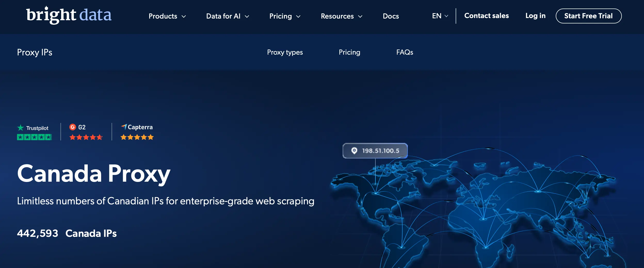The width and height of the screenshot is (644, 268).
Task: Click the Log in link
Action: click(x=535, y=16)
